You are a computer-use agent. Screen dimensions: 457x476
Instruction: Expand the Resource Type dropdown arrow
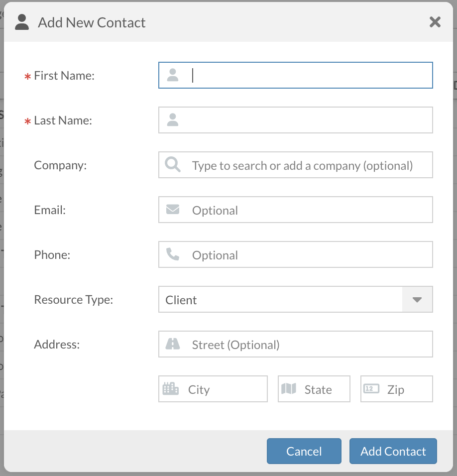pyautogui.click(x=417, y=299)
